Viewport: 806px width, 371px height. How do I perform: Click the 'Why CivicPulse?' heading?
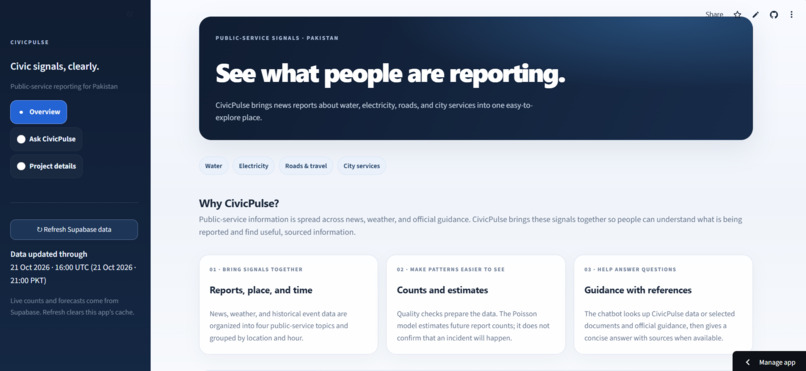point(239,203)
